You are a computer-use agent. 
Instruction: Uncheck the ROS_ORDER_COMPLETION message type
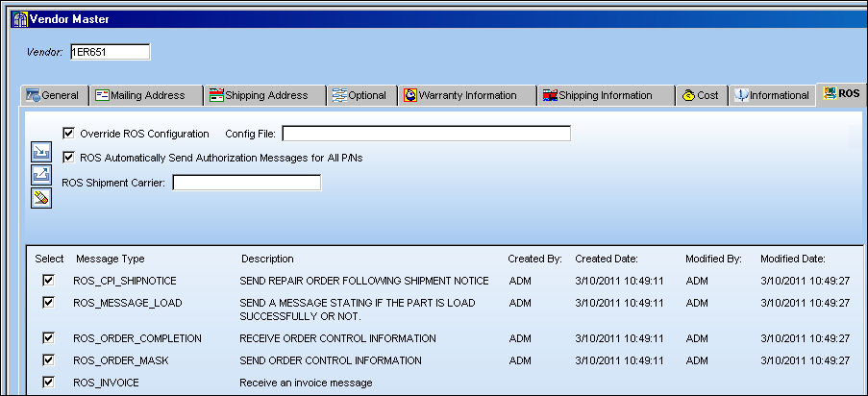(x=48, y=337)
